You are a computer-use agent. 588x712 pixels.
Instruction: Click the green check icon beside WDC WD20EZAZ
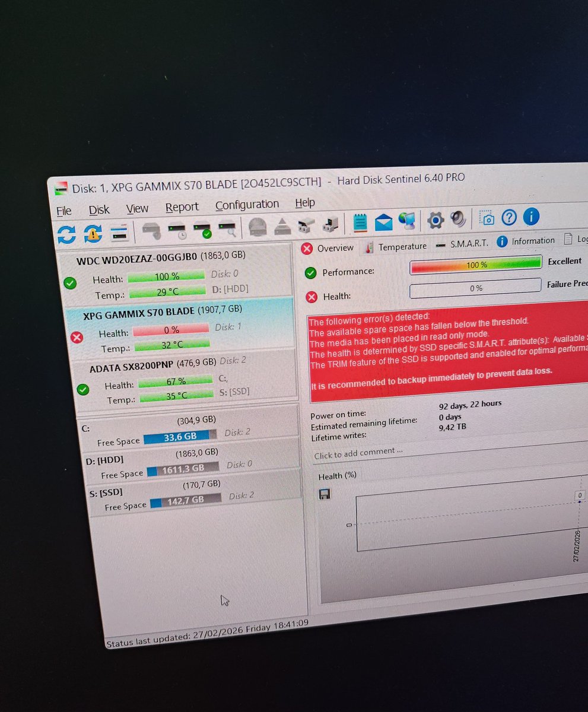70,283
